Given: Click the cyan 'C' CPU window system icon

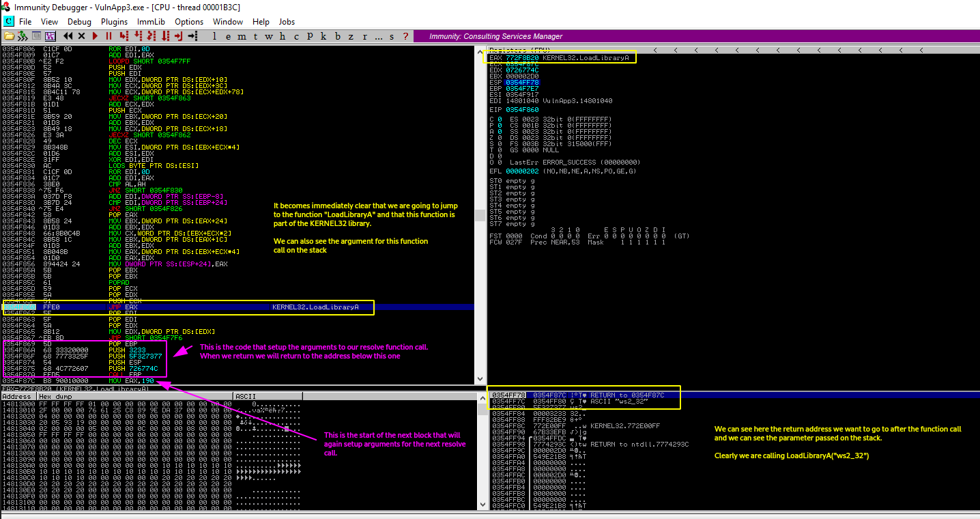Looking at the screenshot, I should 8,22.
